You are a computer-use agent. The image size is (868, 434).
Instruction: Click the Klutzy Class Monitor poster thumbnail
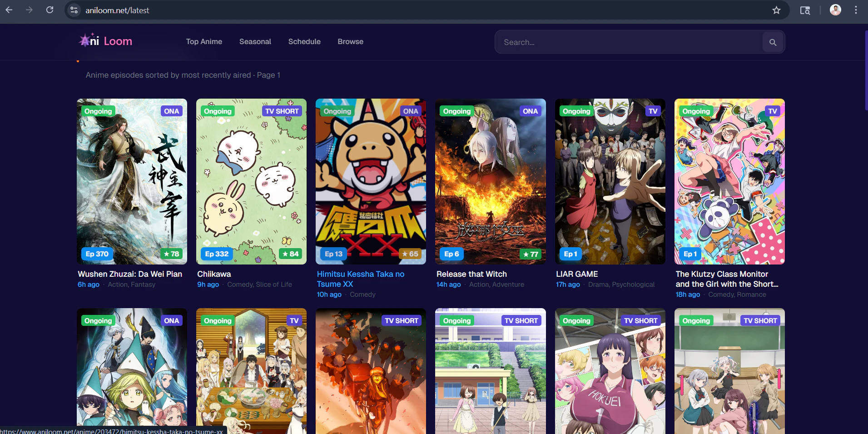pos(729,181)
